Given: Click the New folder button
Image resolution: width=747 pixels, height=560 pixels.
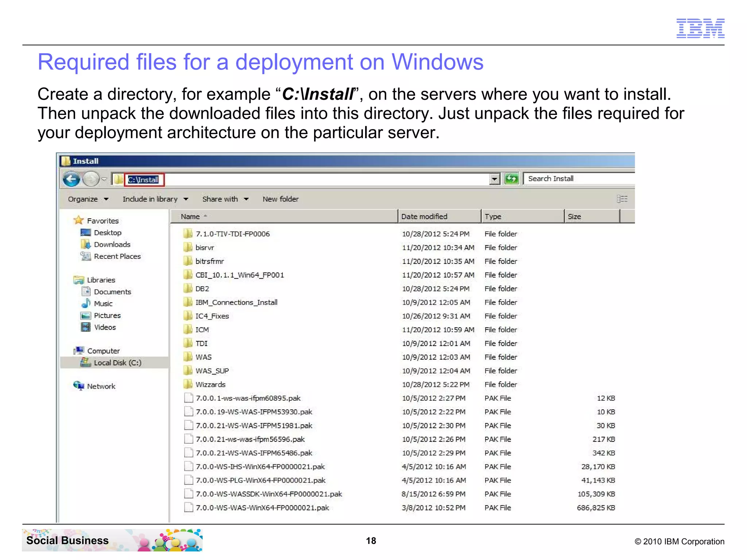Looking at the screenshot, I should pyautogui.click(x=280, y=199).
